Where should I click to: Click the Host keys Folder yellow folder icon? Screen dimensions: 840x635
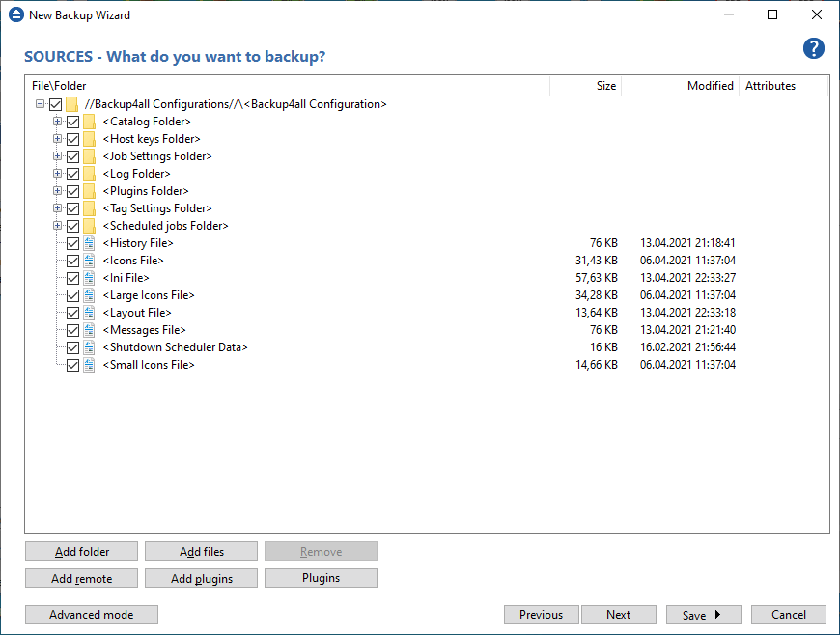(90, 139)
